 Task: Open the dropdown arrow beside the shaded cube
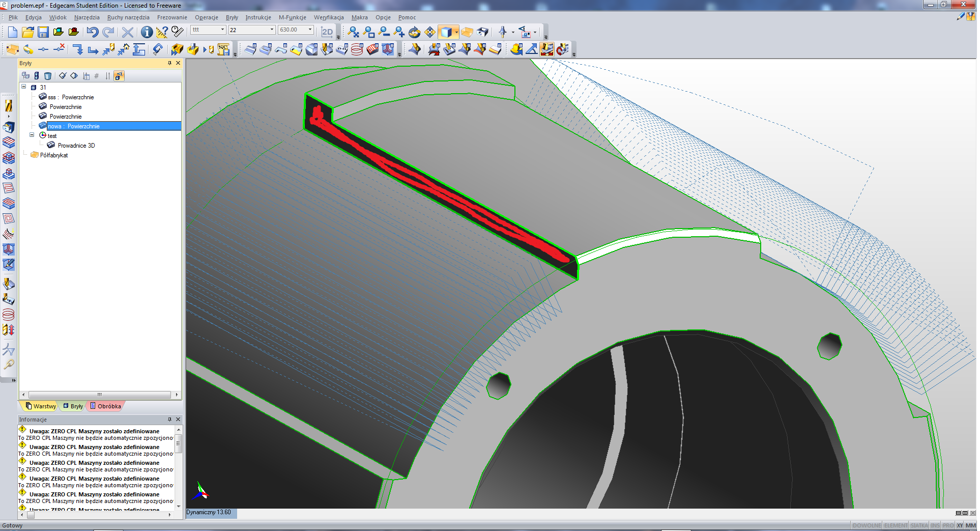click(456, 32)
